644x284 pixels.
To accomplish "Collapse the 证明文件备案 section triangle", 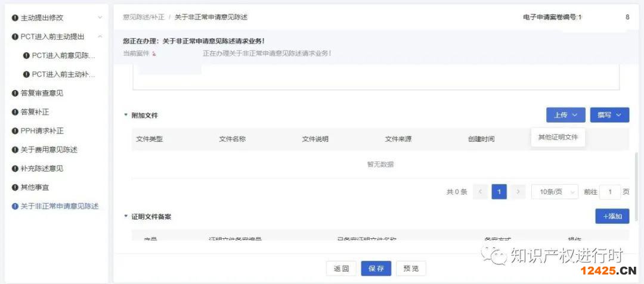I will (126, 217).
